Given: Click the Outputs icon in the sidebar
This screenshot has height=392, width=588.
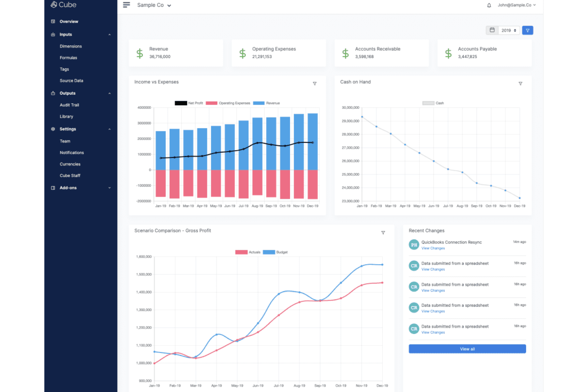Looking at the screenshot, I should pyautogui.click(x=53, y=93).
